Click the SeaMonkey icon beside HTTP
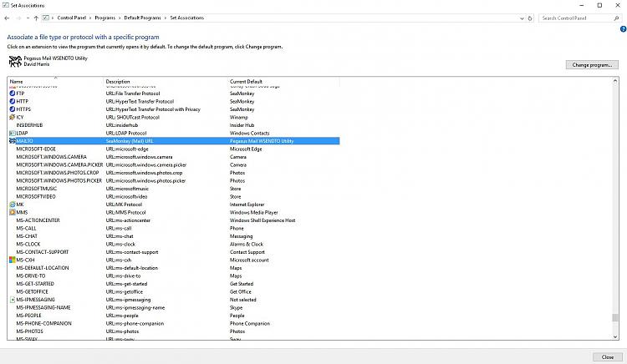 click(13, 101)
